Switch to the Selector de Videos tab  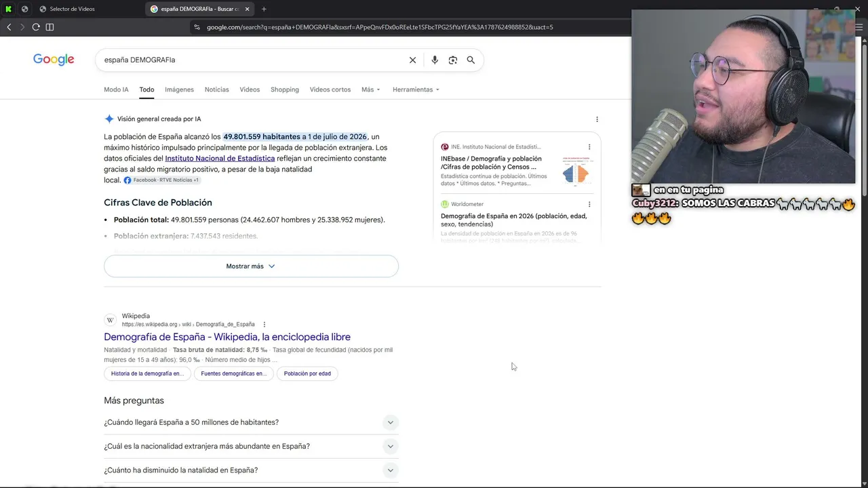(x=72, y=9)
